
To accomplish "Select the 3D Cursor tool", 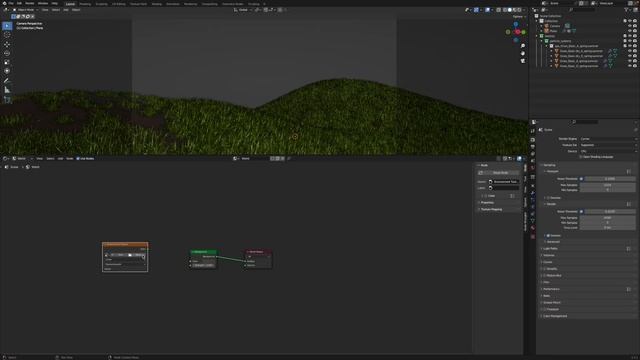I will coord(7,35).
